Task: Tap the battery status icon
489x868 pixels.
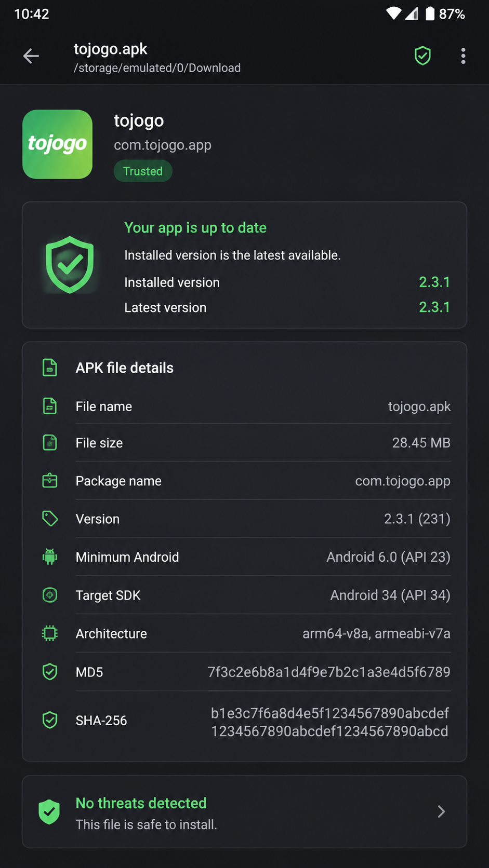Action: (x=430, y=13)
